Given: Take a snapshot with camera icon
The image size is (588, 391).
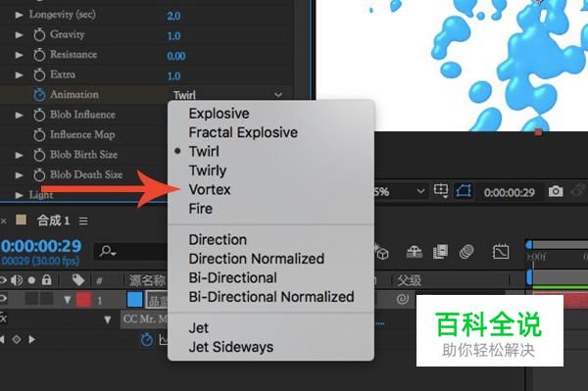Looking at the screenshot, I should [x=556, y=191].
